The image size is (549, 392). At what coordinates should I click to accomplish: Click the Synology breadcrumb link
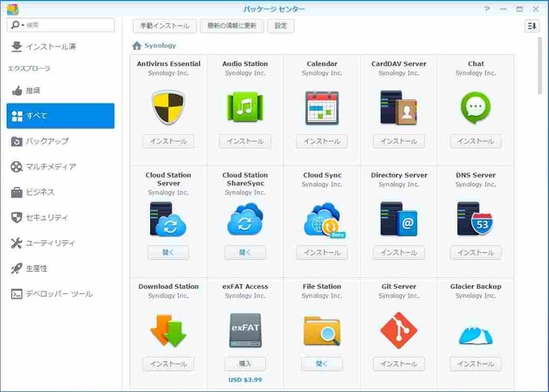160,45
